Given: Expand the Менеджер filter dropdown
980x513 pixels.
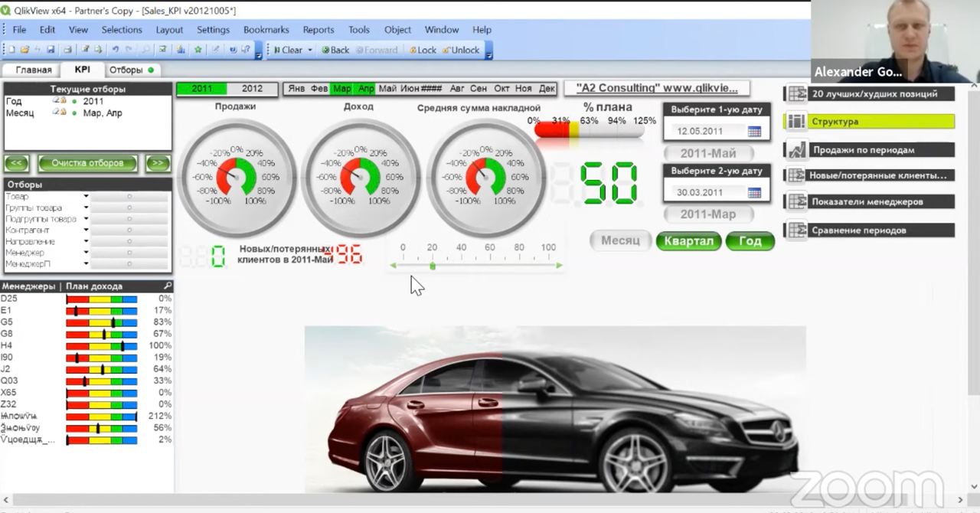Looking at the screenshot, I should click(86, 253).
